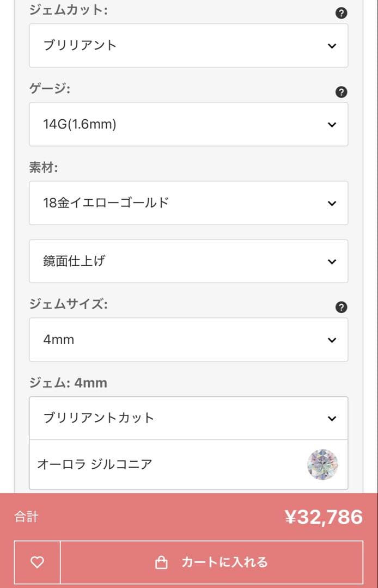This screenshot has width=378, height=588.
Task: Click the chevron beside 14G(1.6mm)
Action: click(332, 124)
